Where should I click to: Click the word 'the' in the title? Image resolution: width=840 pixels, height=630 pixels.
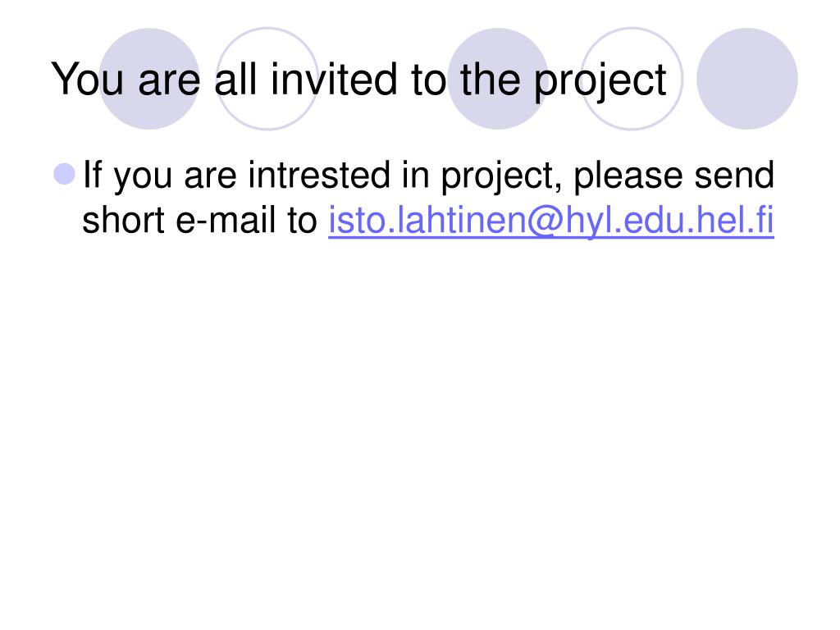(491, 80)
